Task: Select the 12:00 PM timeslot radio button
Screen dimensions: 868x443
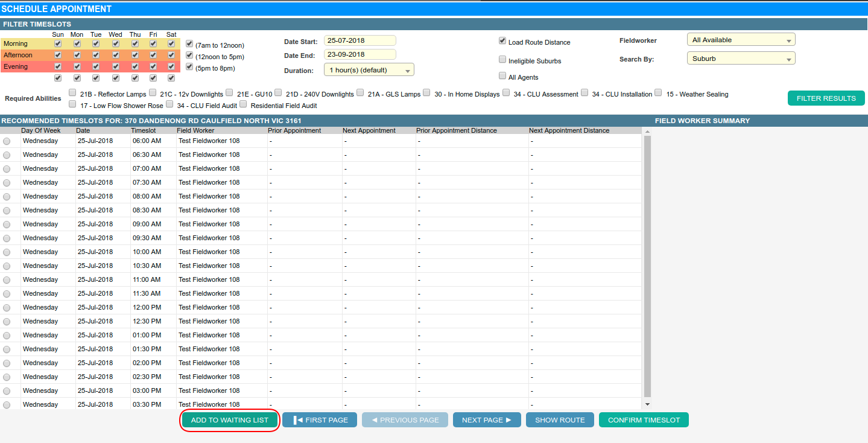Action: click(7, 308)
